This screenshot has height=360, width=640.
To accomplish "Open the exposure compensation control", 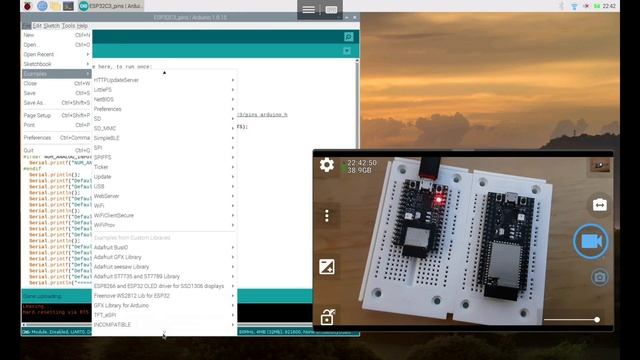I will [327, 267].
